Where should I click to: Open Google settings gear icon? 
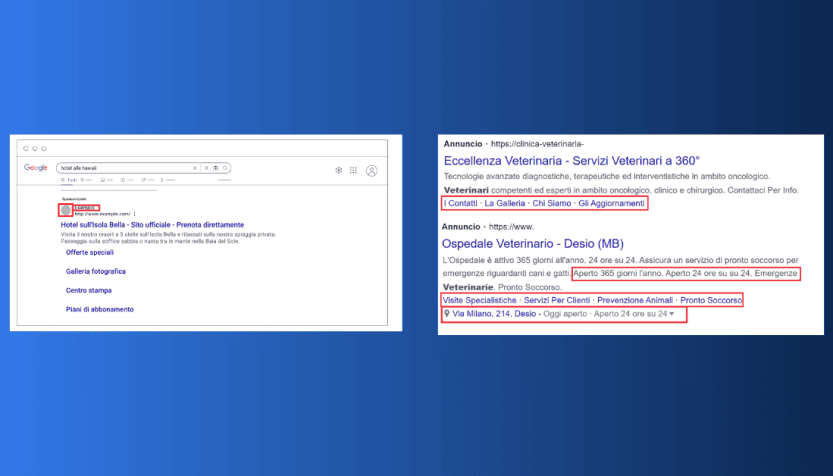(x=339, y=171)
